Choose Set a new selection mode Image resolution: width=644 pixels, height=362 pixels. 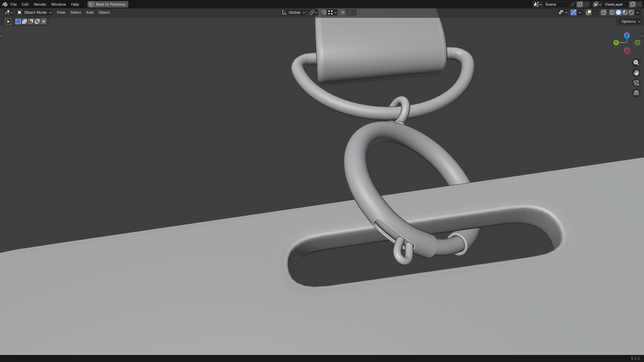tap(18, 21)
